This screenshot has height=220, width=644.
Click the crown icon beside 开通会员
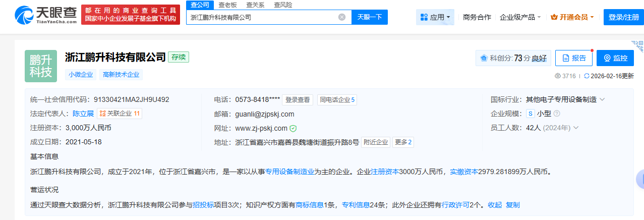(554, 17)
